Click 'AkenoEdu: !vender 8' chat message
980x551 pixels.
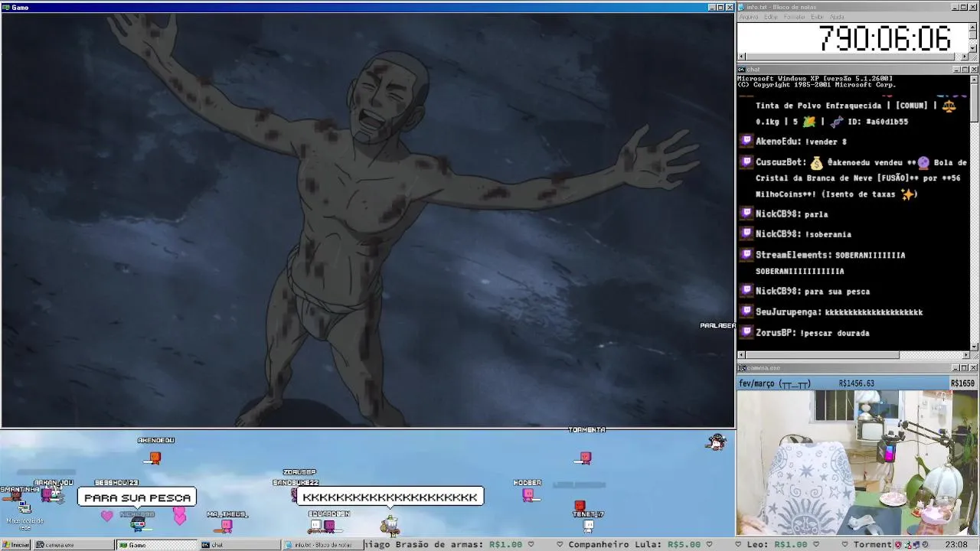click(x=801, y=142)
